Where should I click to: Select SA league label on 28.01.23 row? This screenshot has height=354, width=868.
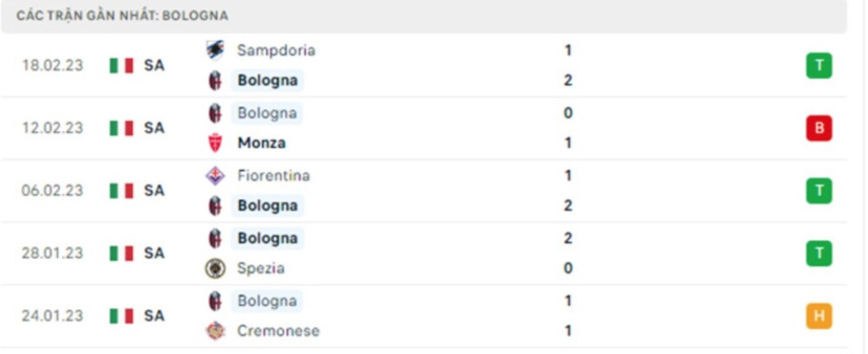coord(155,252)
